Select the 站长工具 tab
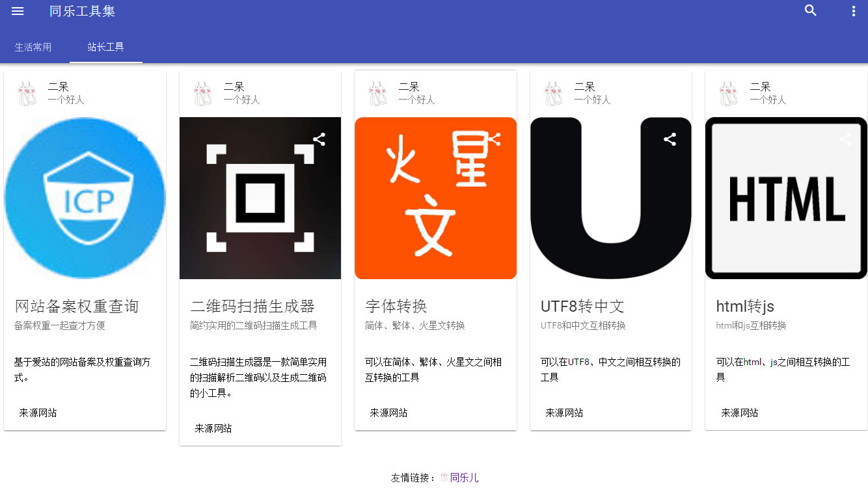 [106, 47]
